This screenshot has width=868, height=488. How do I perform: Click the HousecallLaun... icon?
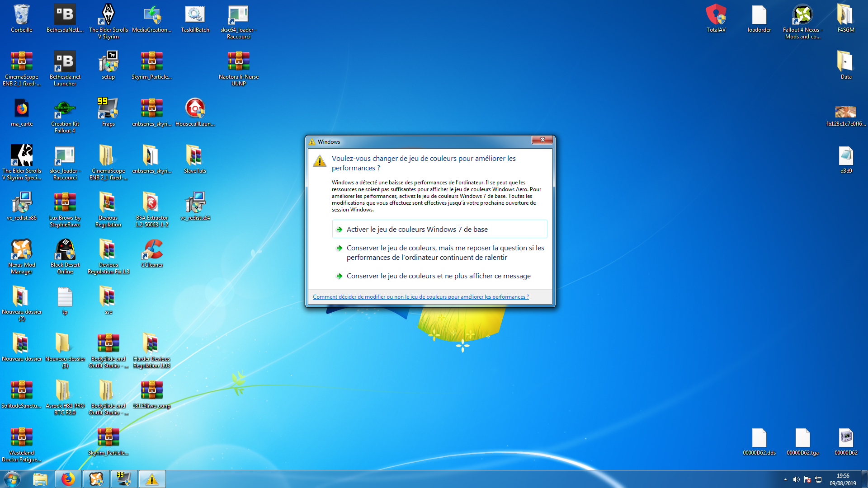tap(195, 112)
